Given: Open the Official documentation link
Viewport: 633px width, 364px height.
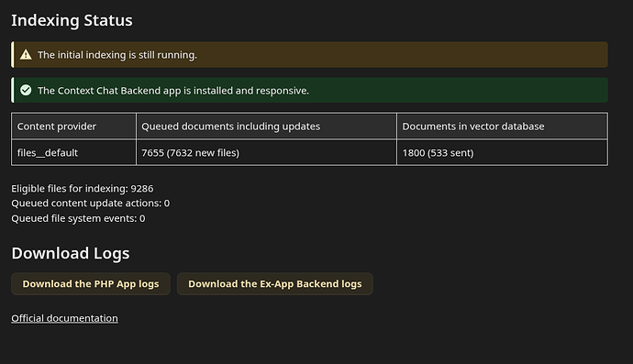Looking at the screenshot, I should pyautogui.click(x=64, y=318).
